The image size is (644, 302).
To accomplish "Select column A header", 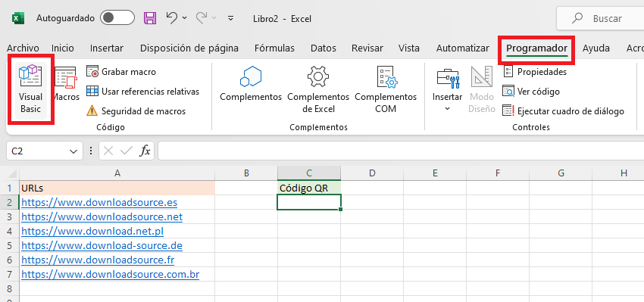I will (117, 173).
